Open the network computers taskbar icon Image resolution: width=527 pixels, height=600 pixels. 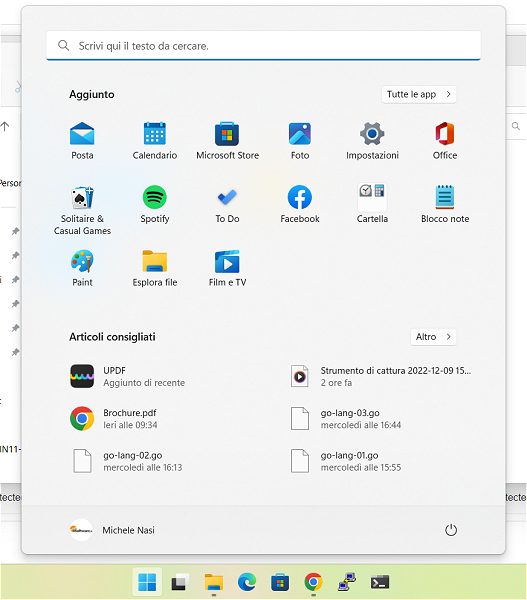pyautogui.click(x=347, y=582)
